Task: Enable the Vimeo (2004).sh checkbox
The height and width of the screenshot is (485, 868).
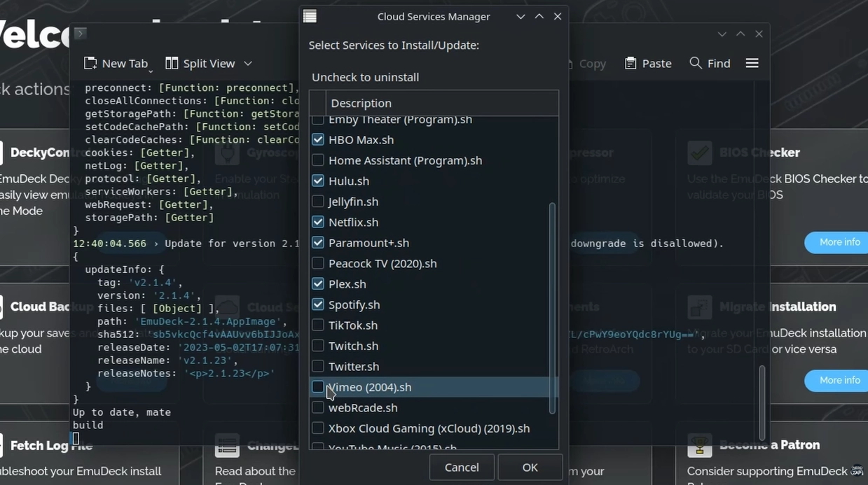Action: click(x=318, y=387)
